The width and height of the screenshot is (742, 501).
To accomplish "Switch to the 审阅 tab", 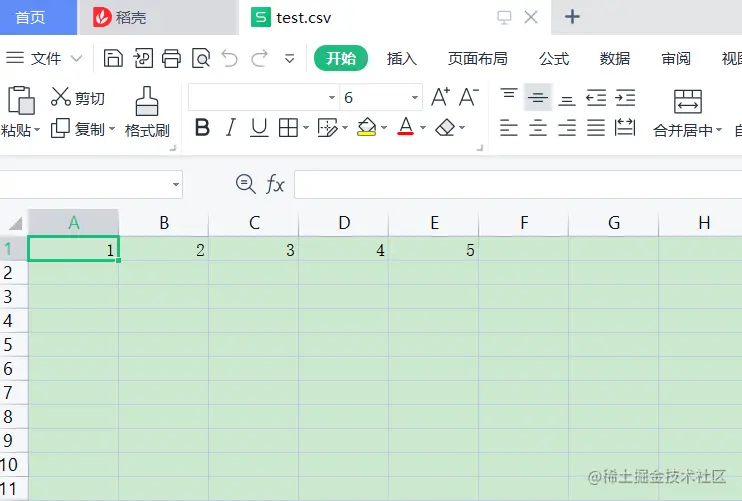I will 676,59.
